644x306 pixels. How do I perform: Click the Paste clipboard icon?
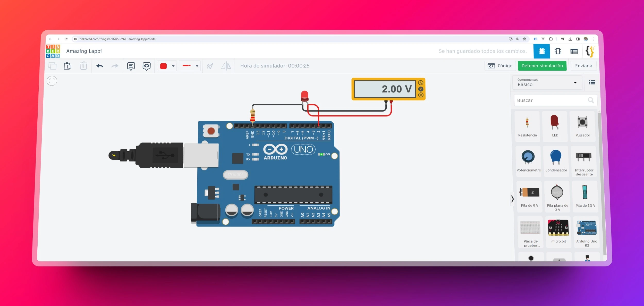coord(67,66)
